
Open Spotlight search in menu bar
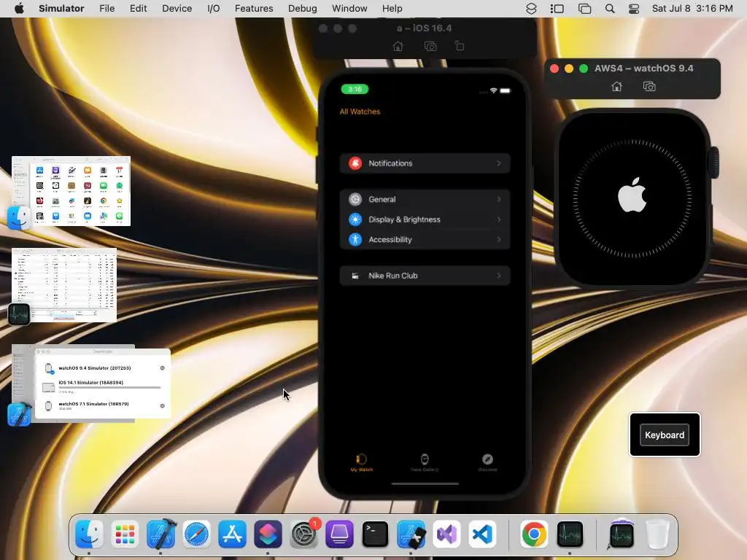pos(609,9)
